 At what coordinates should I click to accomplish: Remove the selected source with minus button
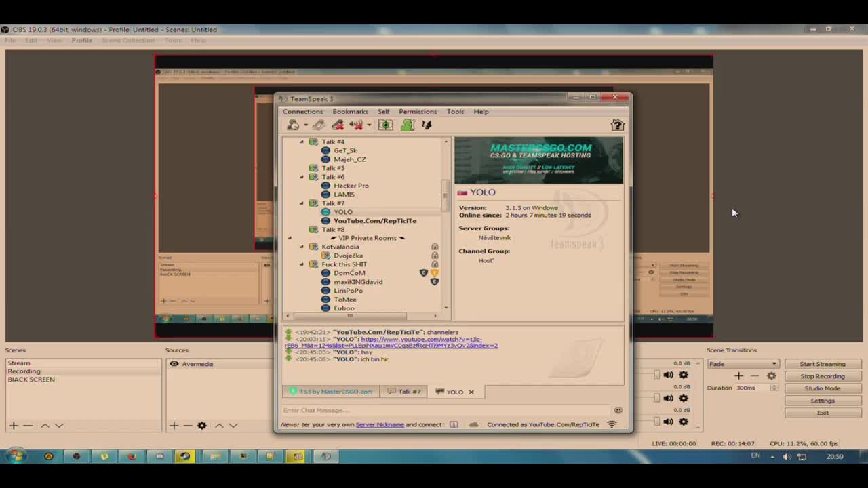[188, 425]
